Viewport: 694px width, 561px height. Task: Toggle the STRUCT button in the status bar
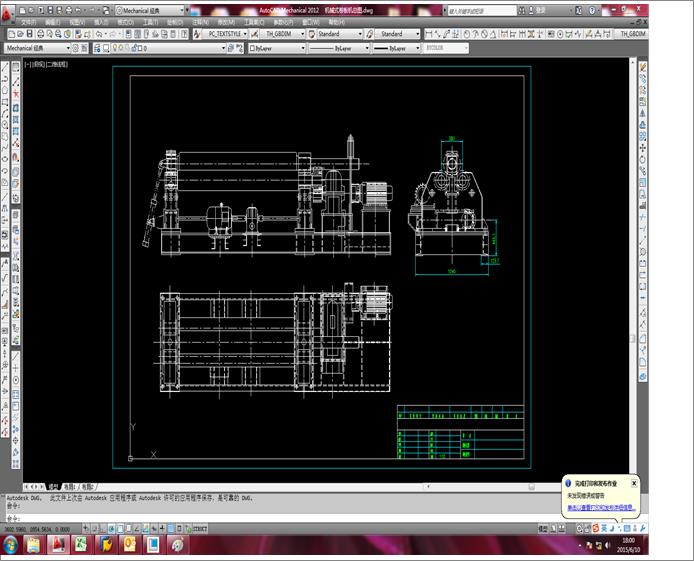pos(200,528)
